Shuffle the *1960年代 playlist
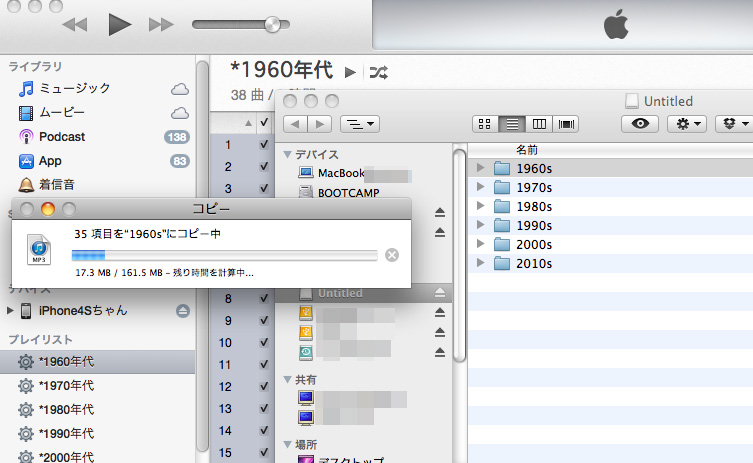Viewport: 753px width, 463px height. pyautogui.click(x=378, y=73)
